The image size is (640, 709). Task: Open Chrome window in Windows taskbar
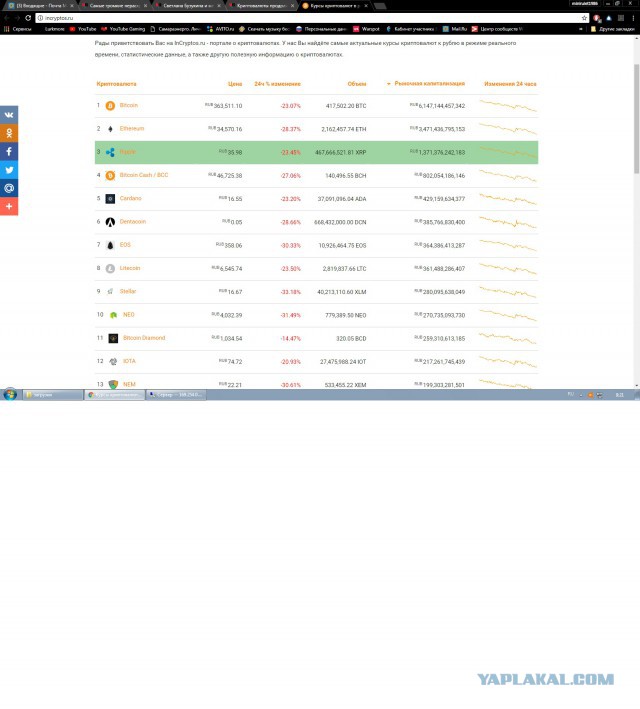point(115,395)
